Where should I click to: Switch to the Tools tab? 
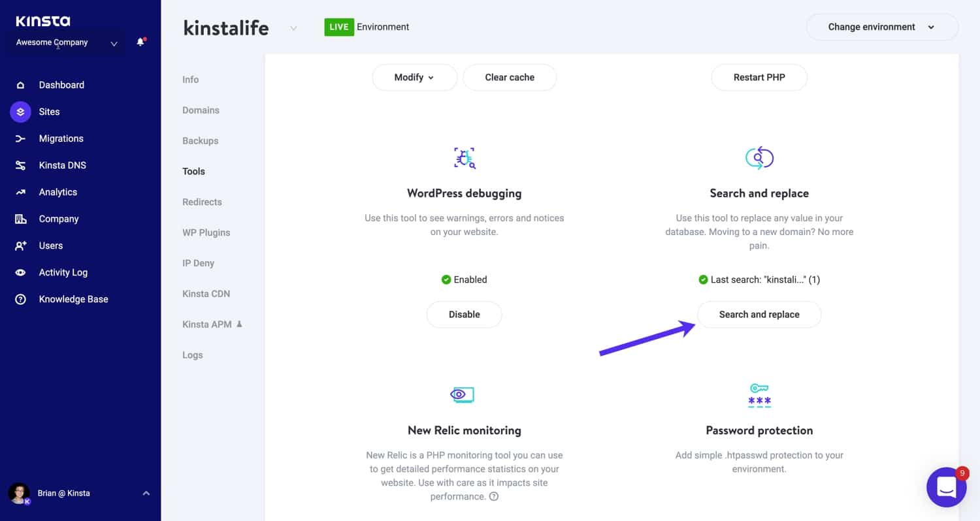(193, 171)
